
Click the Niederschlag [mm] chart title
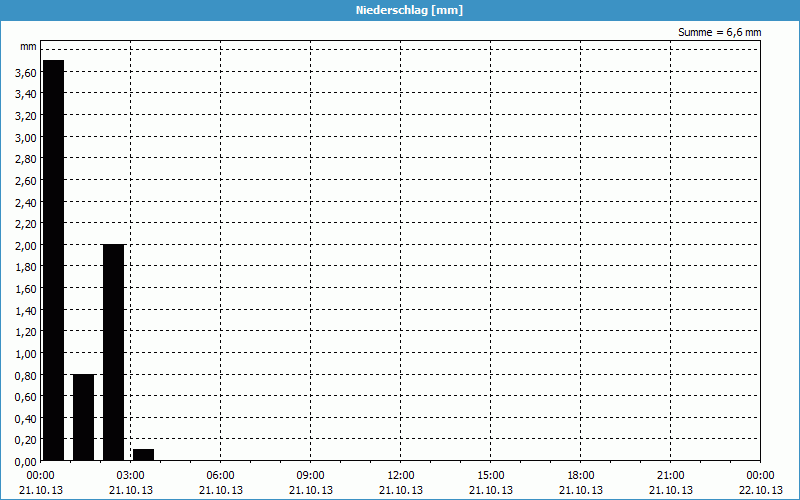[x=400, y=10]
